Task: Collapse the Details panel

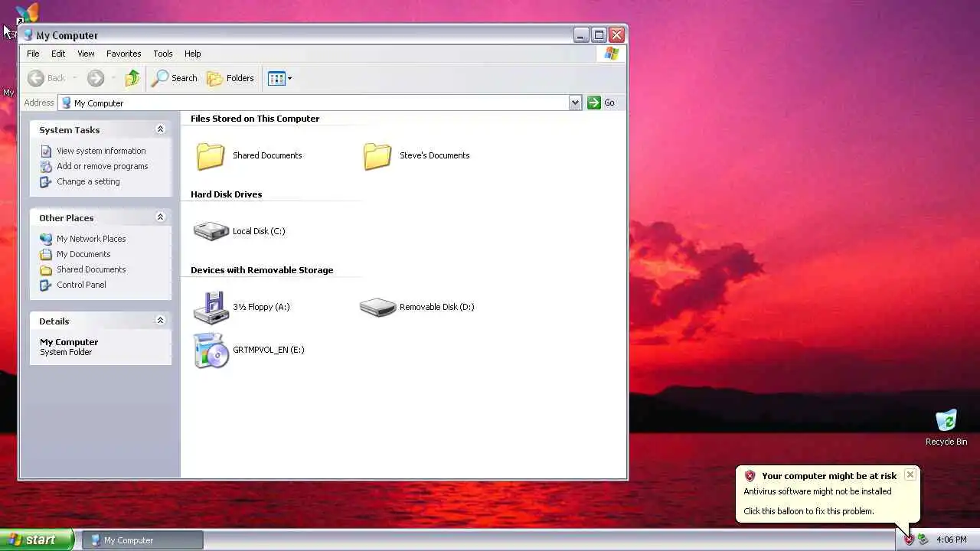Action: pyautogui.click(x=160, y=321)
